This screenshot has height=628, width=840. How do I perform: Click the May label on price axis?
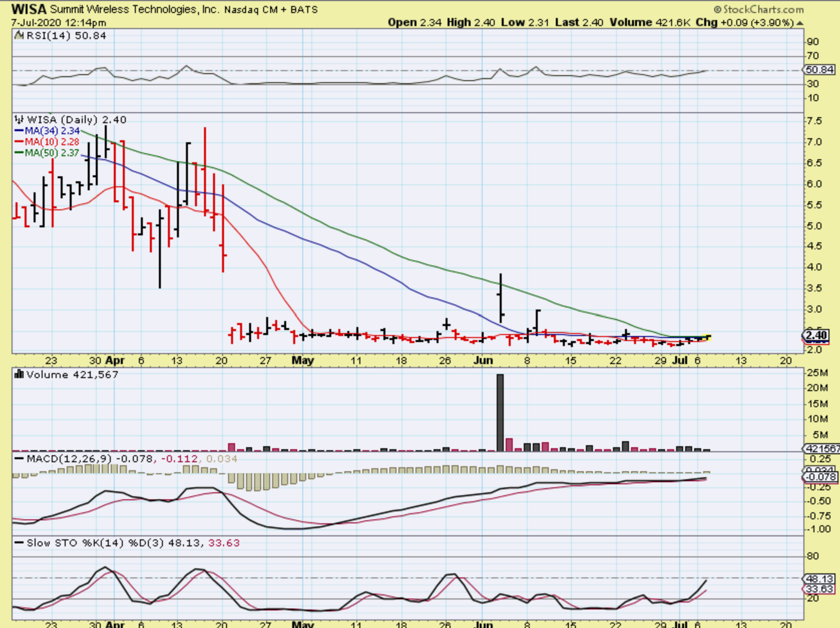303,361
